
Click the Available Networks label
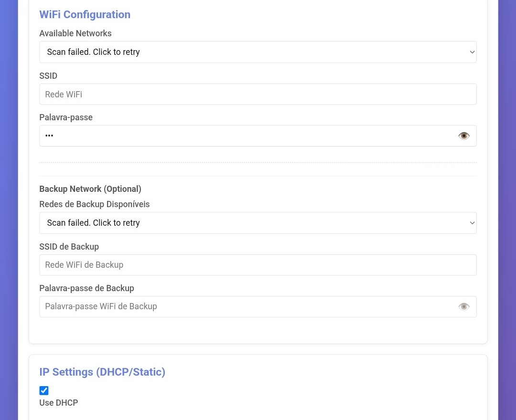(75, 33)
